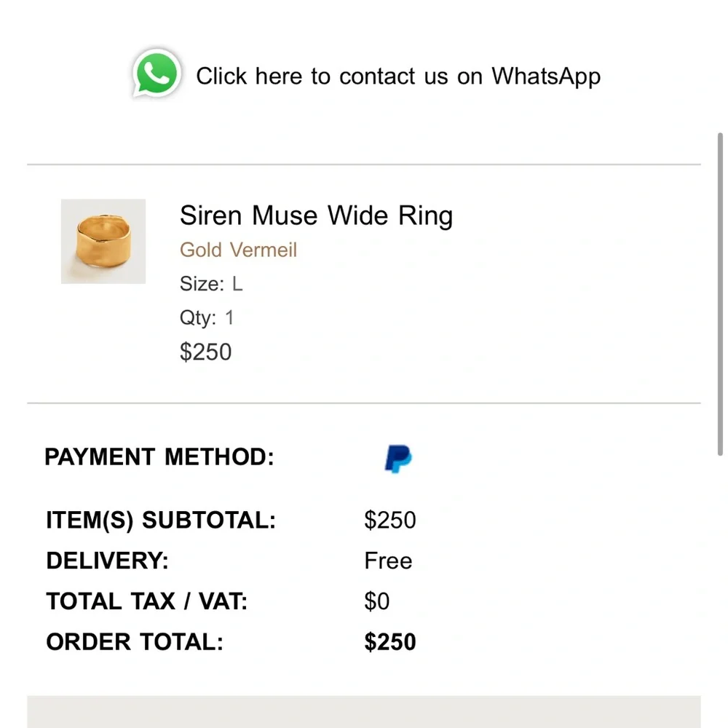This screenshot has width=728, height=728.
Task: Select the $250 item subtotal amount
Action: click(x=390, y=521)
